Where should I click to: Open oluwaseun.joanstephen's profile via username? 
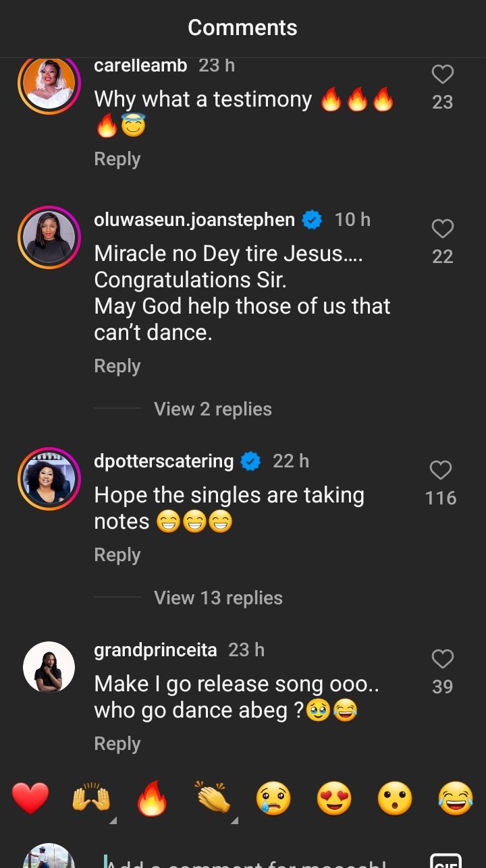click(194, 220)
